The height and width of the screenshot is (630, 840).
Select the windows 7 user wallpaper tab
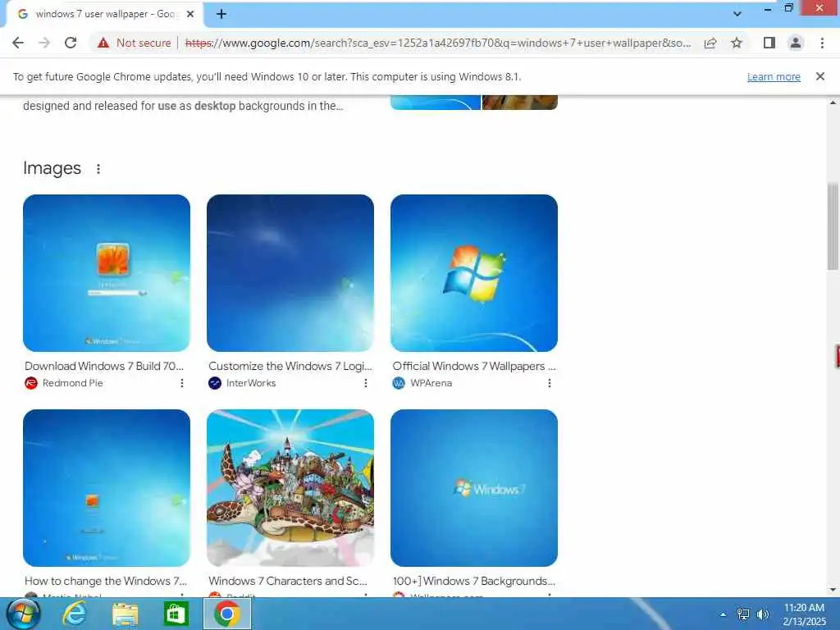coord(104,14)
